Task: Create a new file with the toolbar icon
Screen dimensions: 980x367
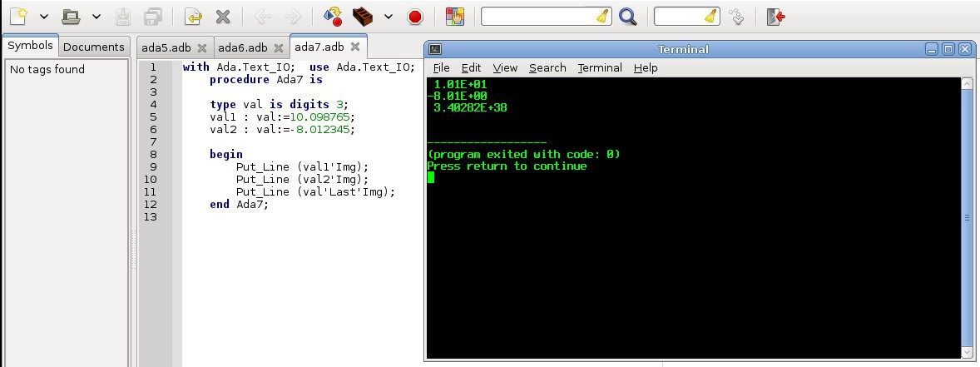Action: [x=18, y=17]
